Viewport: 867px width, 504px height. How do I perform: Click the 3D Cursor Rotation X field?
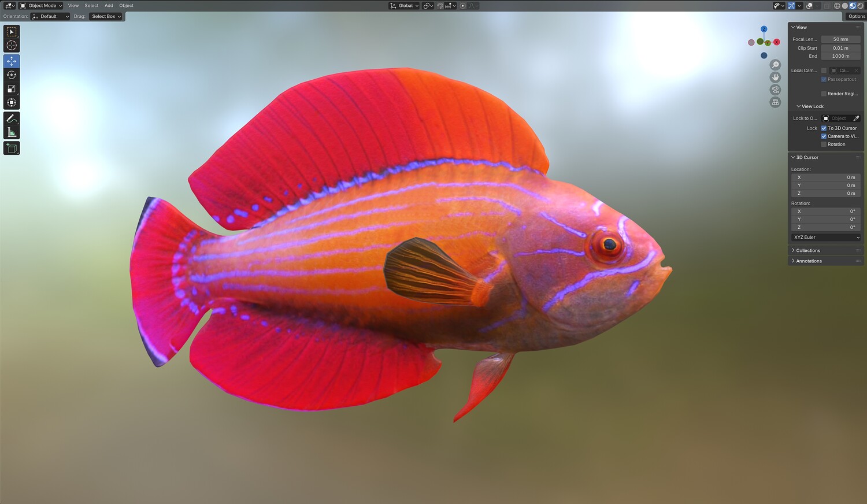[826, 212]
